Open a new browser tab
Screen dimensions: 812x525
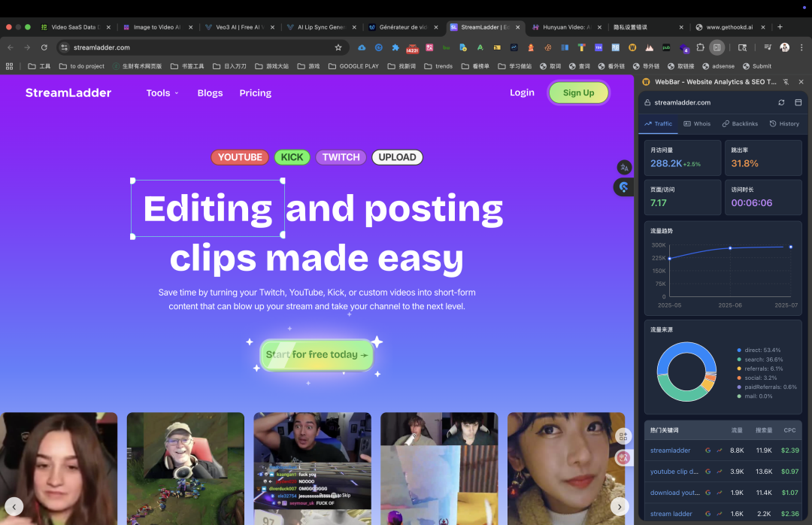pyautogui.click(x=780, y=27)
